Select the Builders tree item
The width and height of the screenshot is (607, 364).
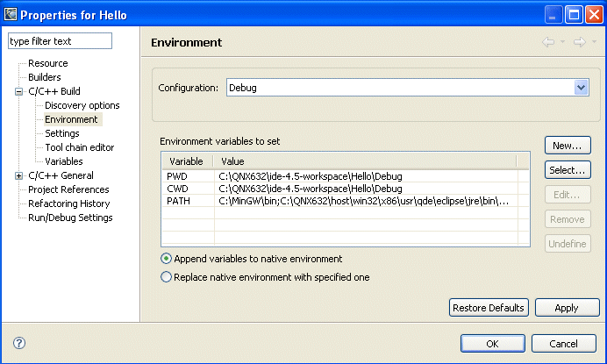tap(44, 77)
